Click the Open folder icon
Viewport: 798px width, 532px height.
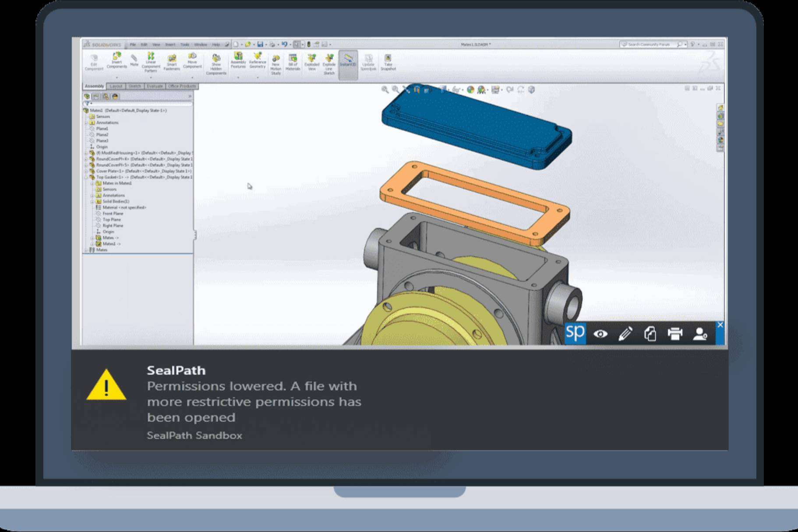248,44
